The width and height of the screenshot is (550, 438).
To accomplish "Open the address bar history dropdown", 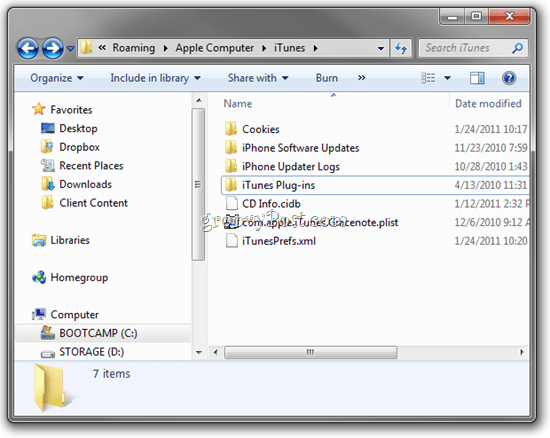I will pos(381,48).
